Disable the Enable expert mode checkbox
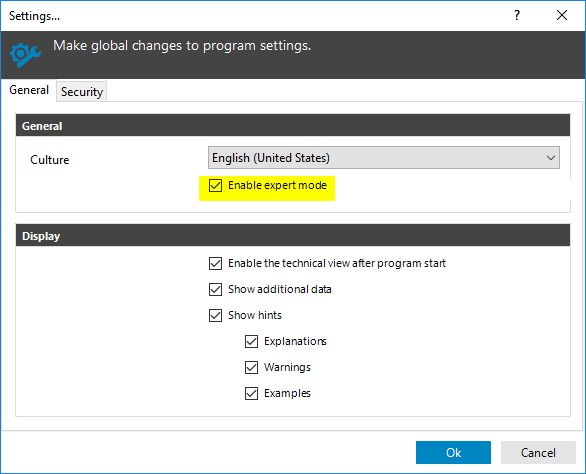The image size is (586, 474). [x=215, y=185]
